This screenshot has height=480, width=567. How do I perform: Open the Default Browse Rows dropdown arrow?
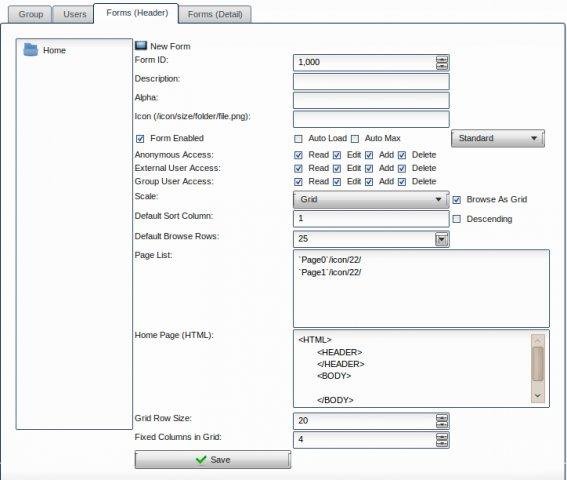point(442,239)
